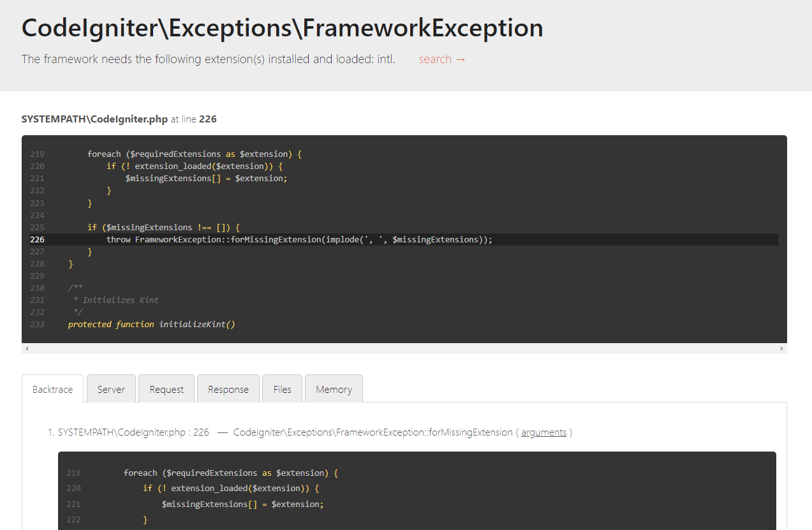Click the missing intl extension message
The height and width of the screenshot is (530, 812).
coord(209,59)
